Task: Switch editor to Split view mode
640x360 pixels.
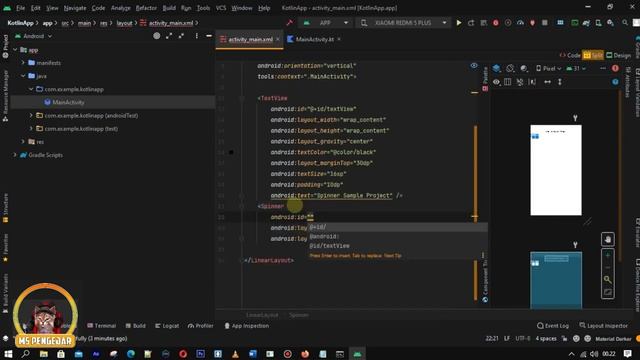Action: [593, 55]
